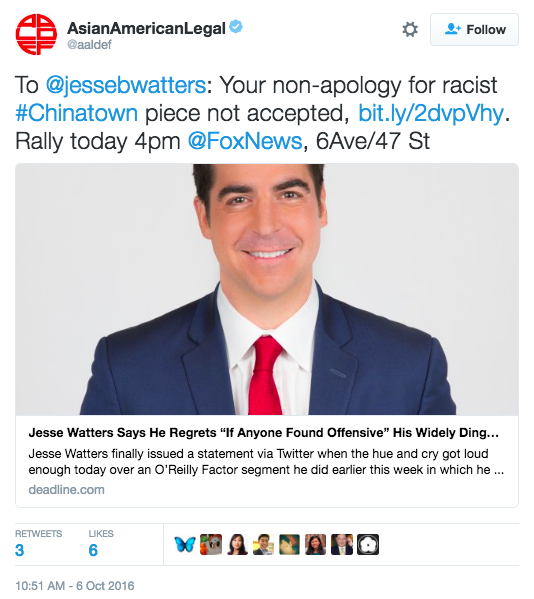This screenshot has height=599, width=534.
Task: Open the article preview photo
Action: 267,289
